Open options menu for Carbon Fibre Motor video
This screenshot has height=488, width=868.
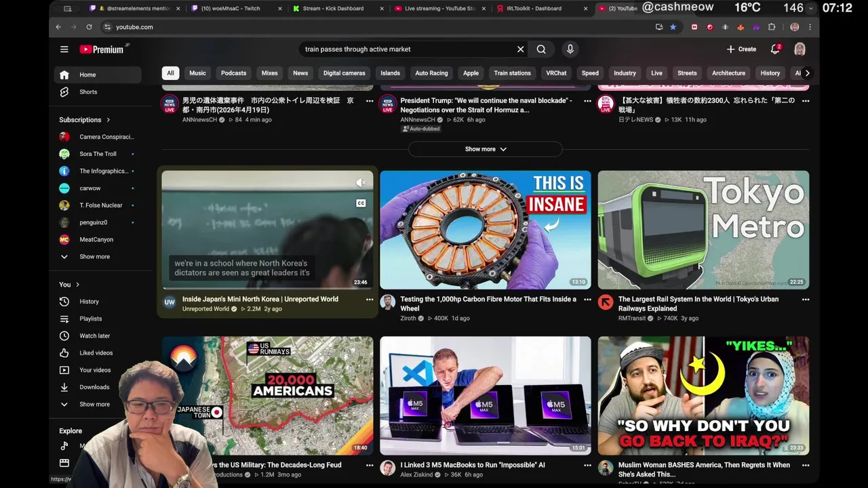[x=587, y=299]
